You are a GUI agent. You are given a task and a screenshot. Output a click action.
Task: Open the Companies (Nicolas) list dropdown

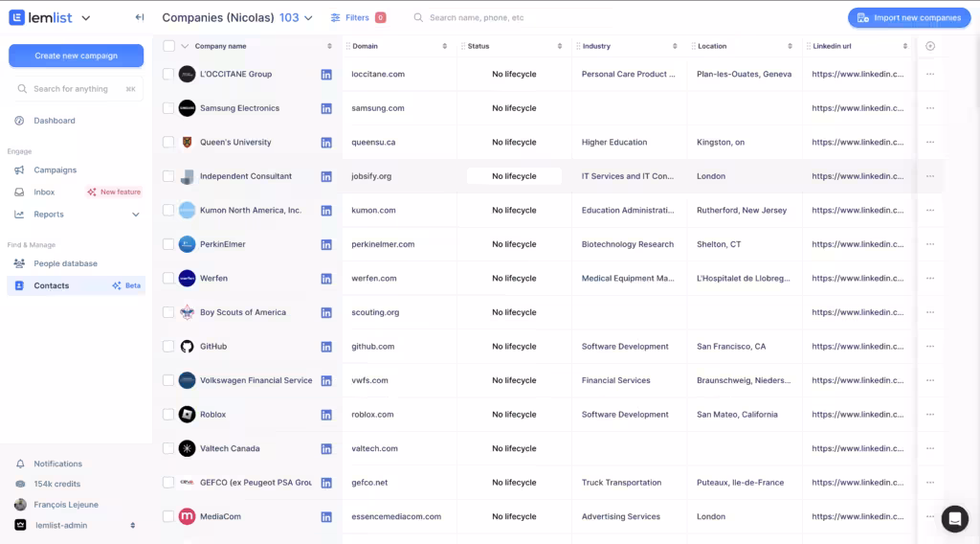[308, 18]
